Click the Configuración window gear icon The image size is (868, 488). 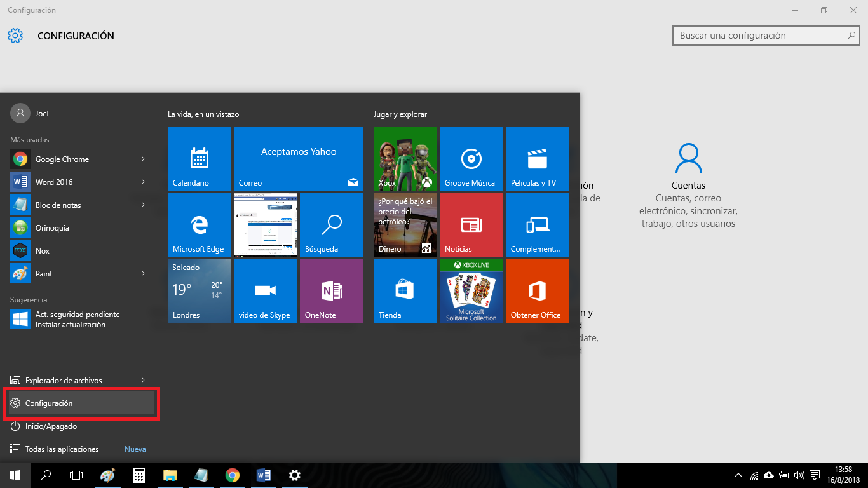point(15,36)
